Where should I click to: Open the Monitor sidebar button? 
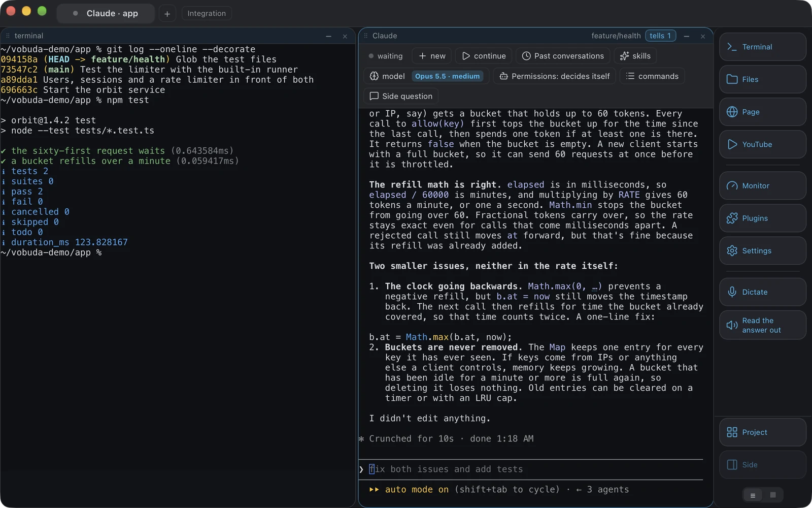pyautogui.click(x=762, y=185)
